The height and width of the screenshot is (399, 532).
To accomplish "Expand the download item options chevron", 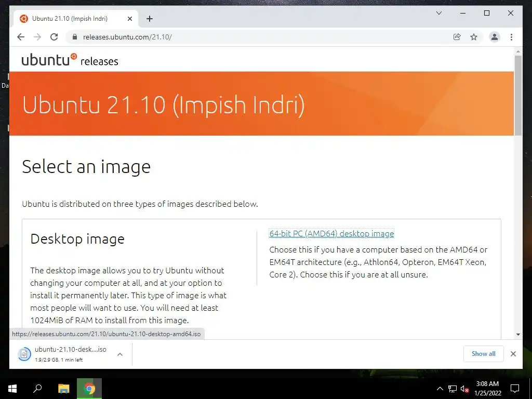I will tap(120, 354).
